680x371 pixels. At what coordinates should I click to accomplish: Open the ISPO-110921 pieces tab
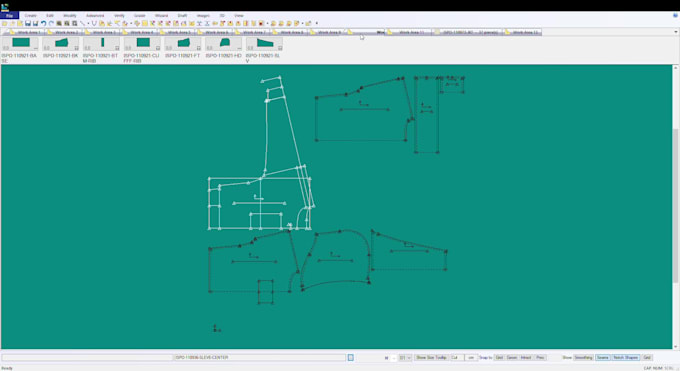coord(467,32)
